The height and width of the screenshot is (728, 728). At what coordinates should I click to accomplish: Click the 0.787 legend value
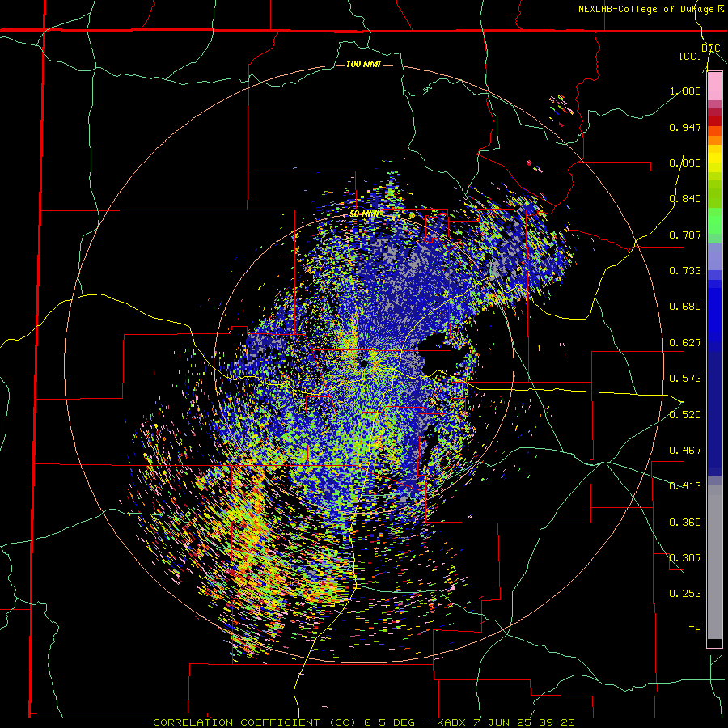(x=685, y=235)
